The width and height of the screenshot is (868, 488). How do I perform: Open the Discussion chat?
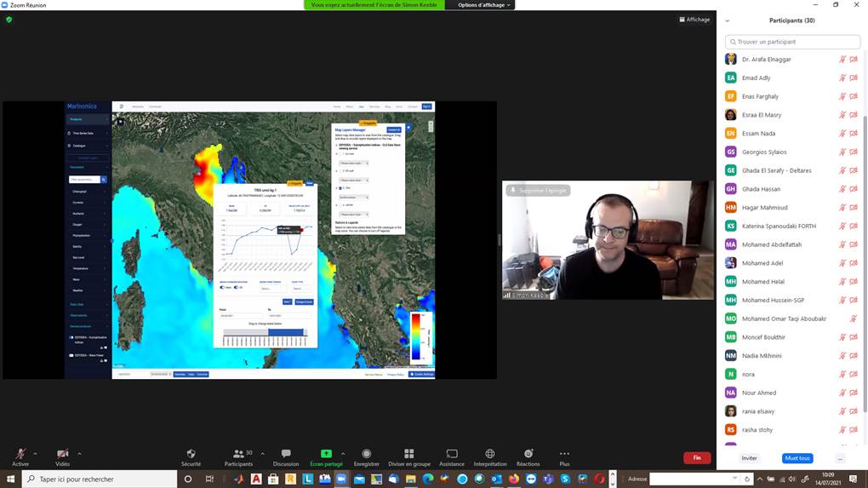coord(286,457)
